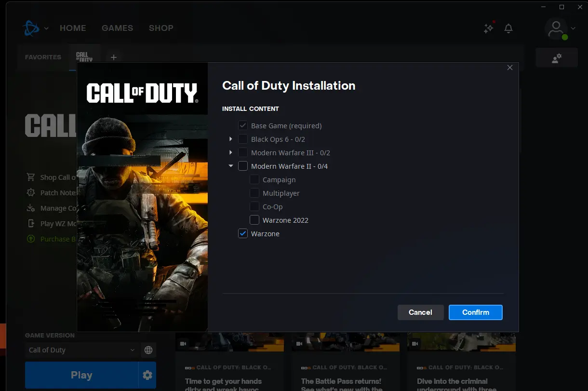Open the sparkle news icon
The height and width of the screenshot is (391, 588).
489,28
